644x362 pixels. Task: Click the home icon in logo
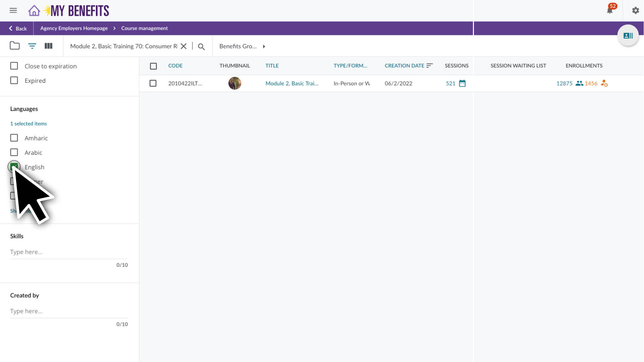pos(34,11)
